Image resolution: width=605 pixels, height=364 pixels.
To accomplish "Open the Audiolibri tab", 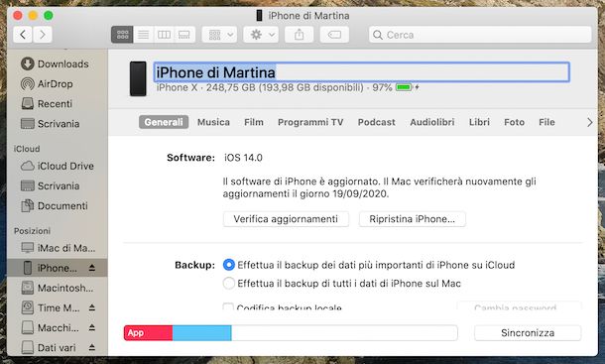I will point(432,122).
